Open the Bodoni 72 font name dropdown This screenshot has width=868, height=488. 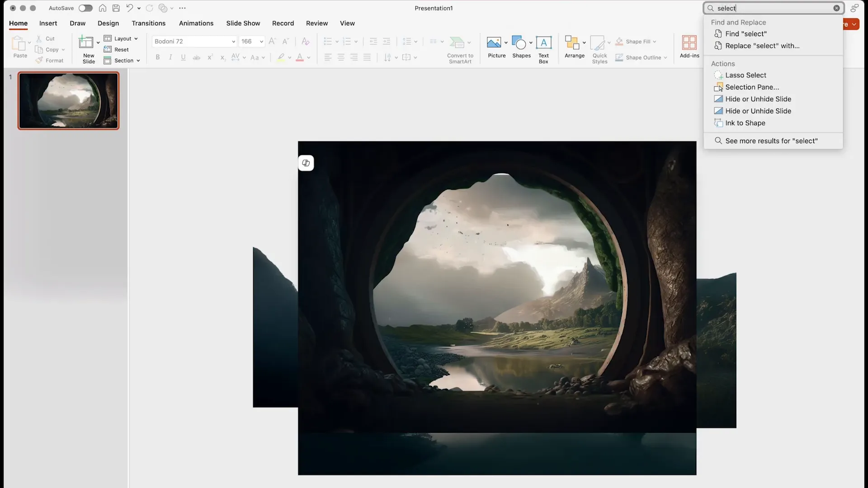pyautogui.click(x=234, y=42)
